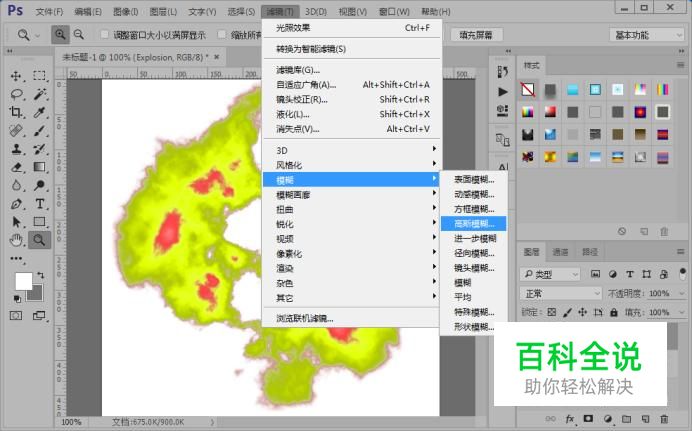The height and width of the screenshot is (431, 692).
Task: Open workspace dropdown 基本功能
Action: tap(647, 35)
